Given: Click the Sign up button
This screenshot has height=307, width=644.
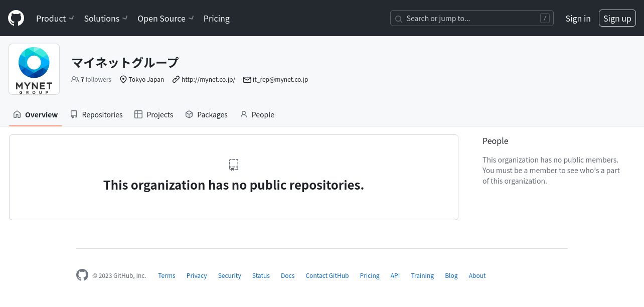Looking at the screenshot, I should [617, 19].
